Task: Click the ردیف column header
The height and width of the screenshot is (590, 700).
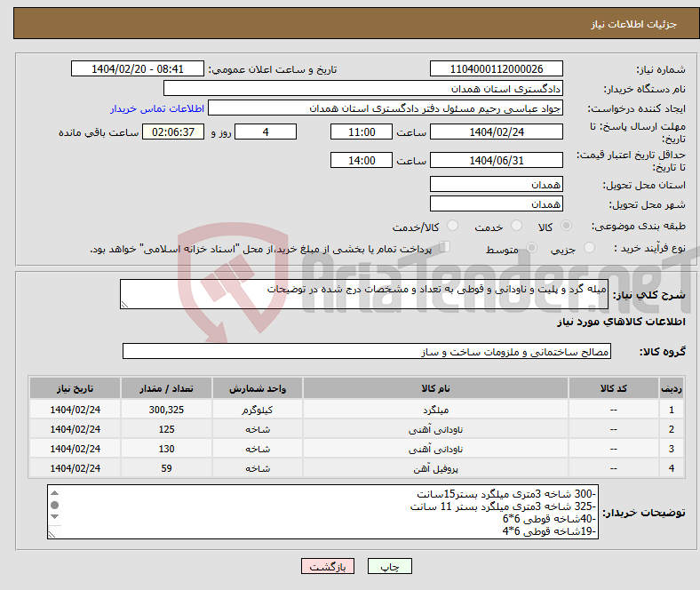Action: point(671,388)
